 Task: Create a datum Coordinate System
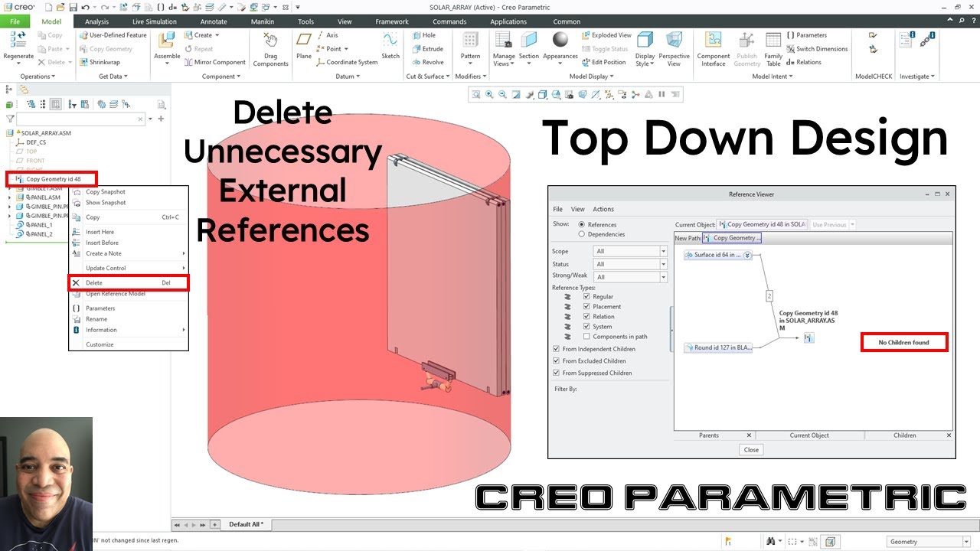tap(347, 63)
